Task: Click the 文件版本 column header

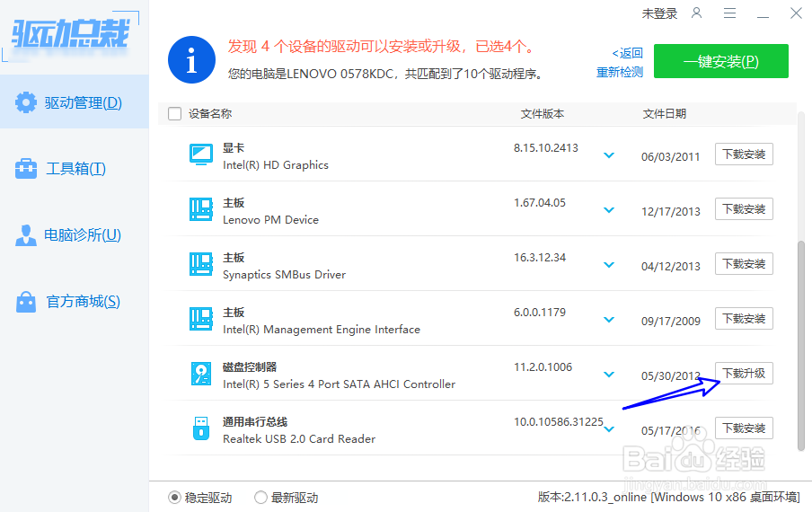Action: [543, 114]
